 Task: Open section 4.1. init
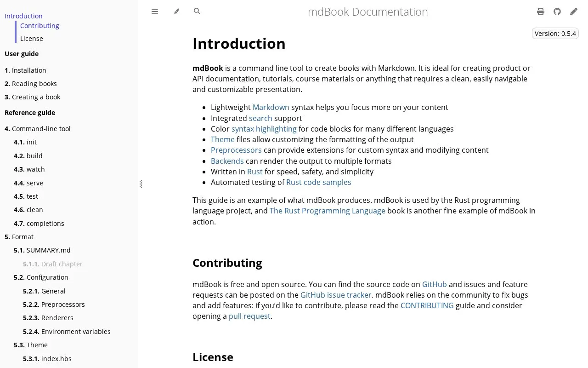click(25, 142)
